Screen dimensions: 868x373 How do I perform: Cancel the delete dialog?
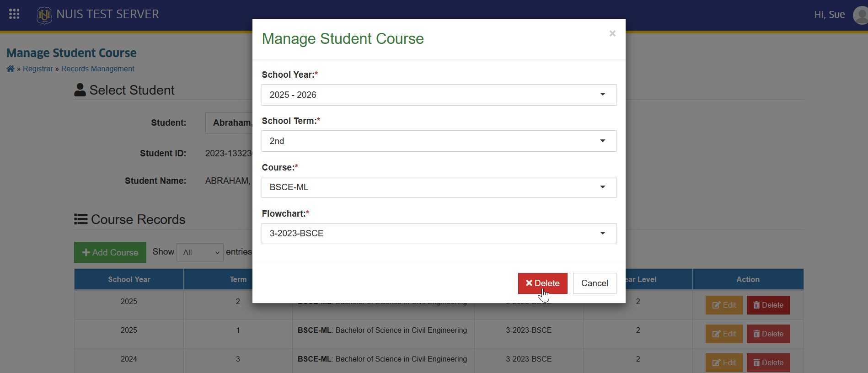pos(595,283)
